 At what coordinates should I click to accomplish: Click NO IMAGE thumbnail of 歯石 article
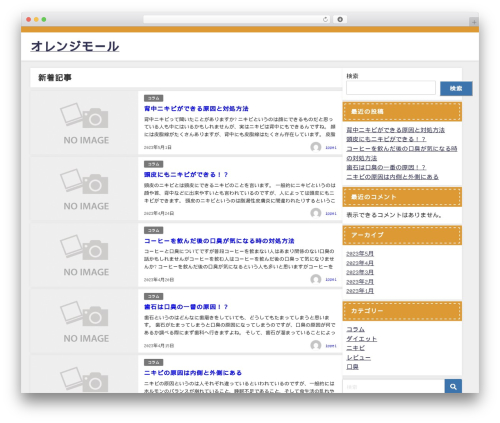[x=84, y=321]
